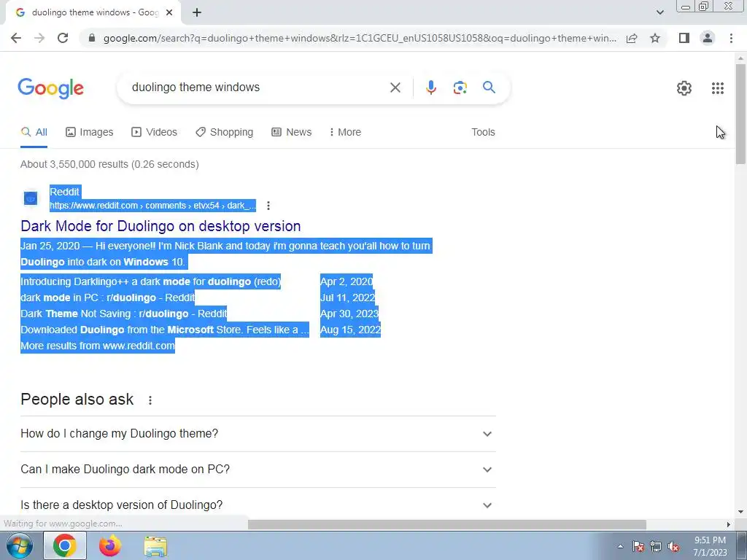Share this page via share icon
This screenshot has height=560, width=747.
pos(632,38)
